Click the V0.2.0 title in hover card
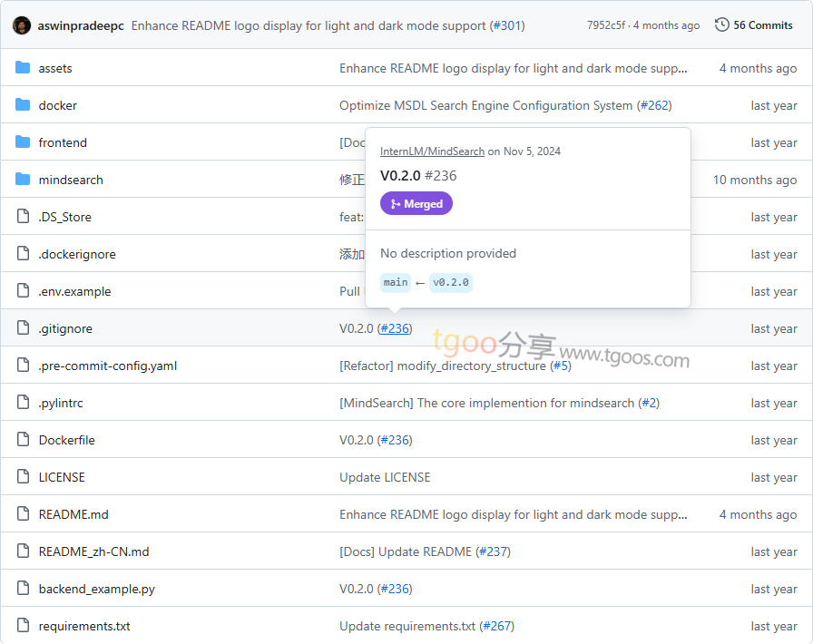 [x=400, y=176]
